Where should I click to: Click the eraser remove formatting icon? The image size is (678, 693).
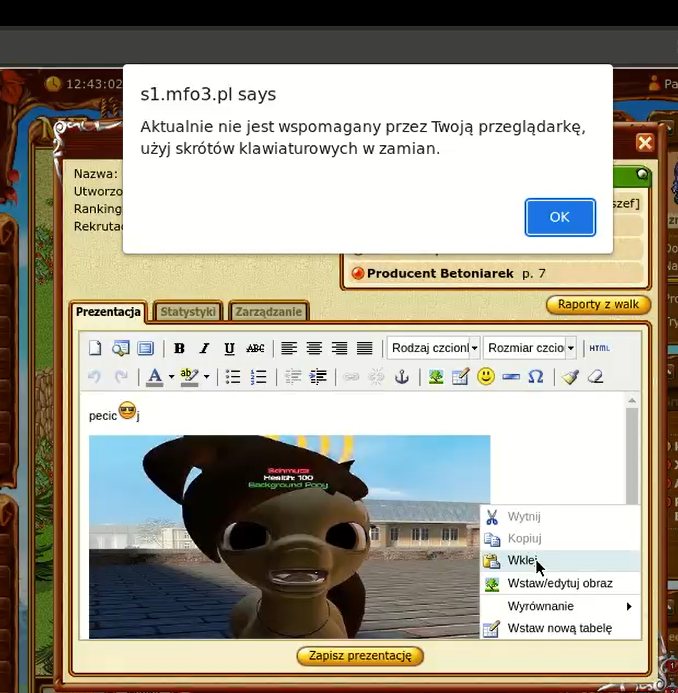click(595, 377)
